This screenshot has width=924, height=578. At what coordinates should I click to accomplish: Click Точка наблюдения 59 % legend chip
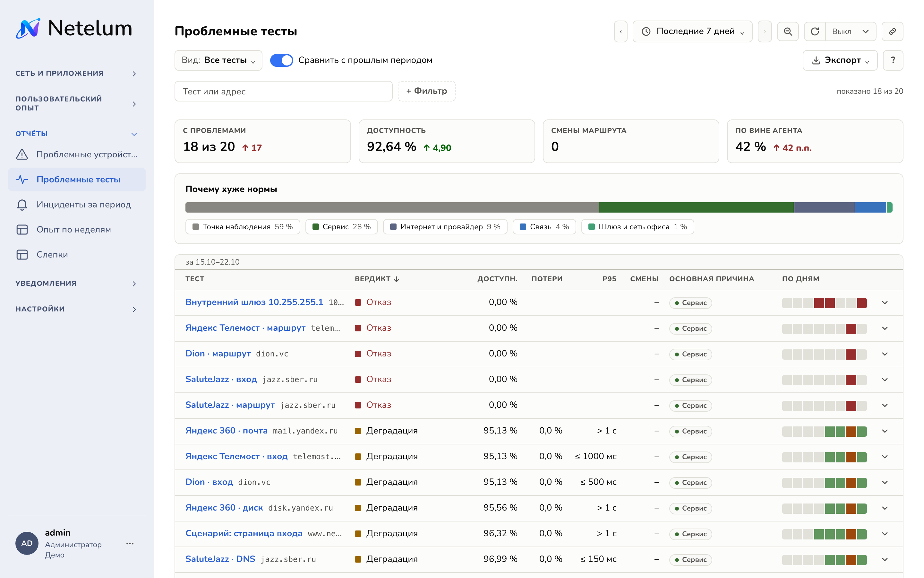243,227
